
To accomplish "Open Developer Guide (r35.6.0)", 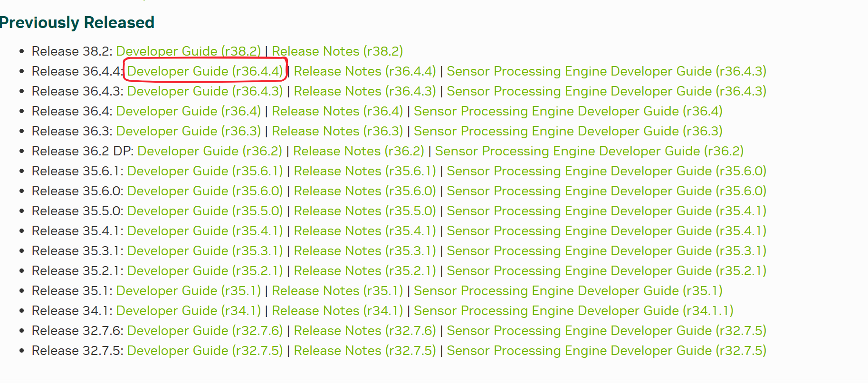I will point(205,191).
